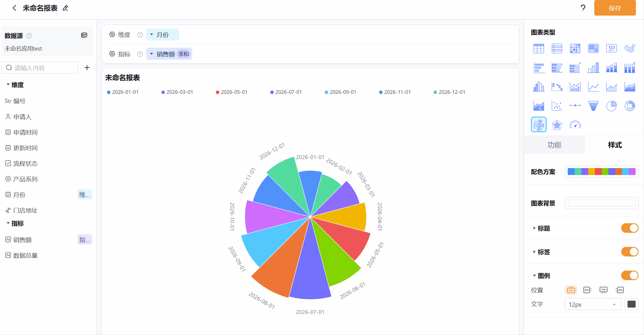Click the 求和 aggregation tag
644x335 pixels.
[184, 54]
